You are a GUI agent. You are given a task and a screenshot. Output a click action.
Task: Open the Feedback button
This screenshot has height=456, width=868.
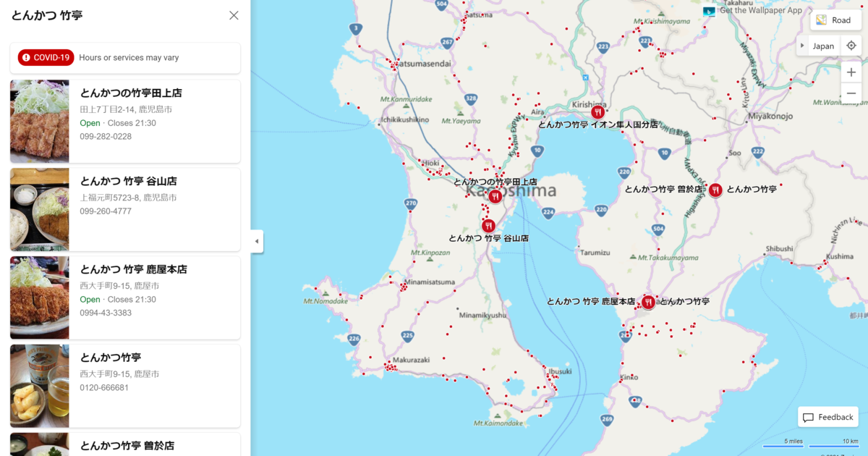tap(828, 418)
